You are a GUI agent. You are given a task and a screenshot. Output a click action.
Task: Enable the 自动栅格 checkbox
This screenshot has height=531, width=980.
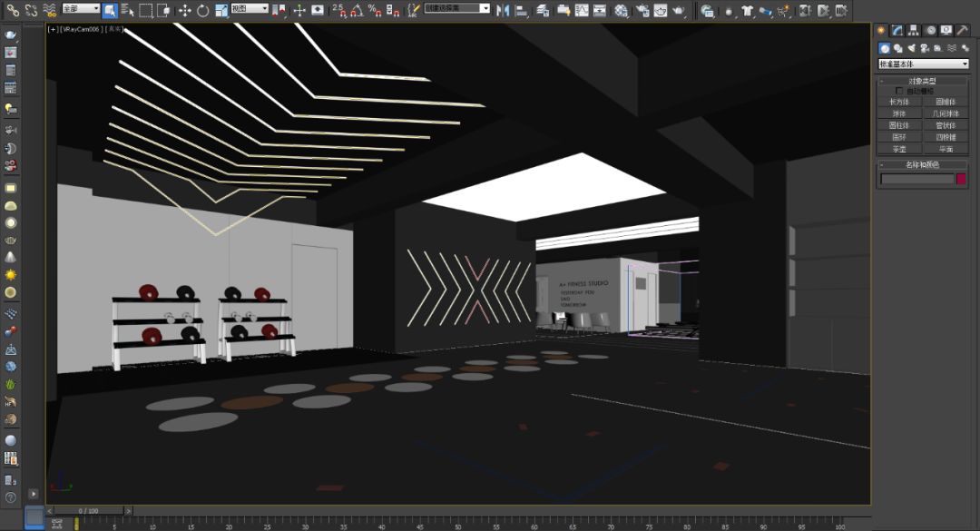(900, 91)
